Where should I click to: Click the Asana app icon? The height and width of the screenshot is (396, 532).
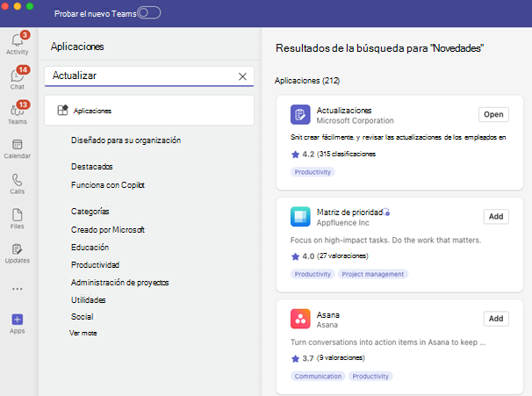pos(300,319)
